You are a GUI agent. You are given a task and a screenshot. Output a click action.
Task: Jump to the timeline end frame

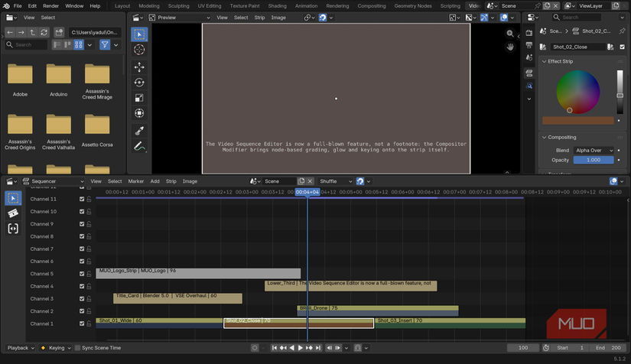tap(318, 348)
